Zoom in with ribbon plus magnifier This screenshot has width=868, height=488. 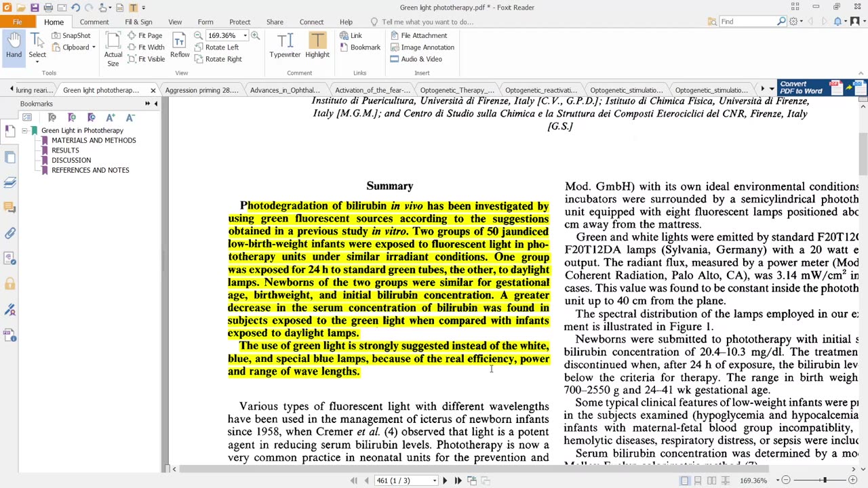tap(256, 35)
